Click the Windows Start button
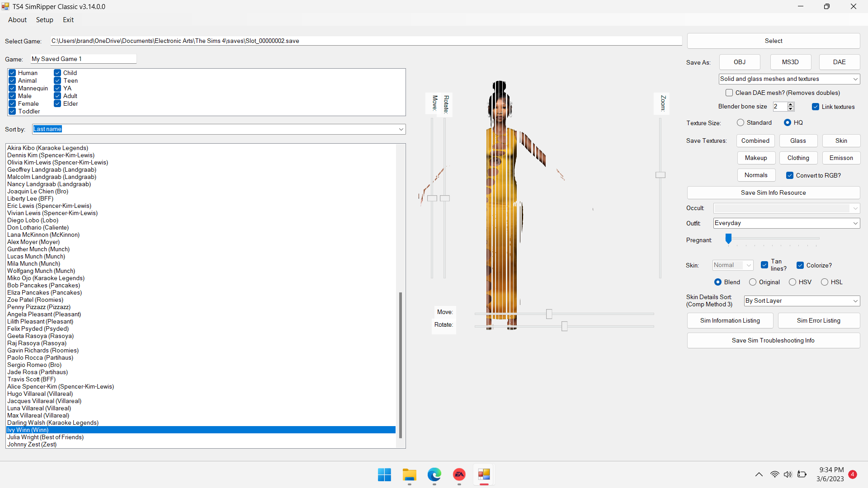Screen dimensions: 868x488 [x=384, y=475]
